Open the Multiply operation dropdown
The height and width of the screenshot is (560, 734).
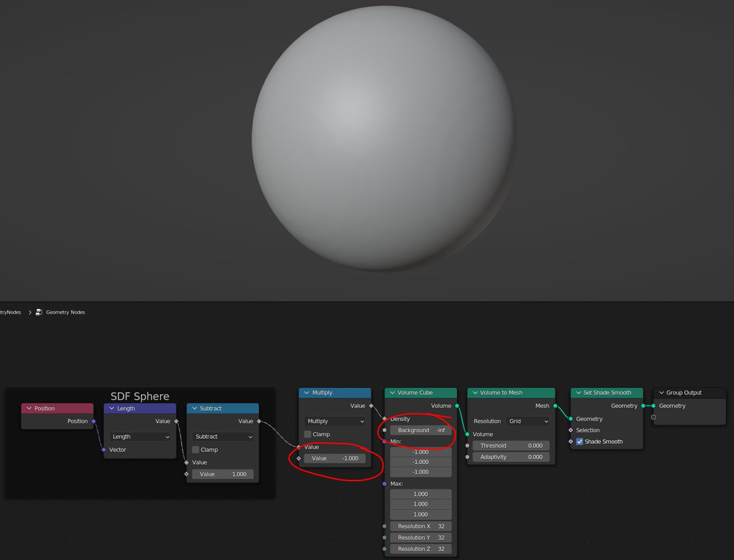click(335, 421)
